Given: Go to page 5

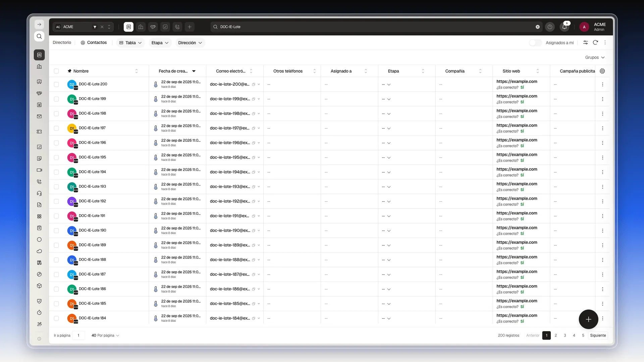Looking at the screenshot, I should point(583,335).
